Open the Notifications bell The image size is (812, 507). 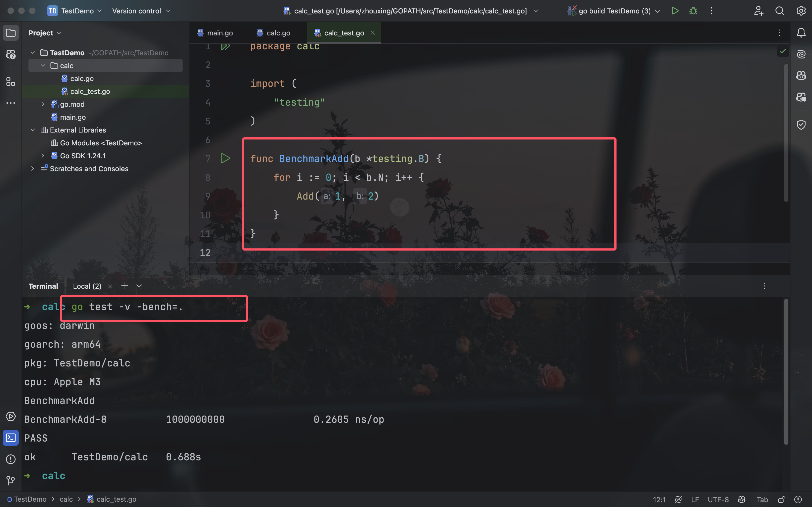click(x=801, y=33)
